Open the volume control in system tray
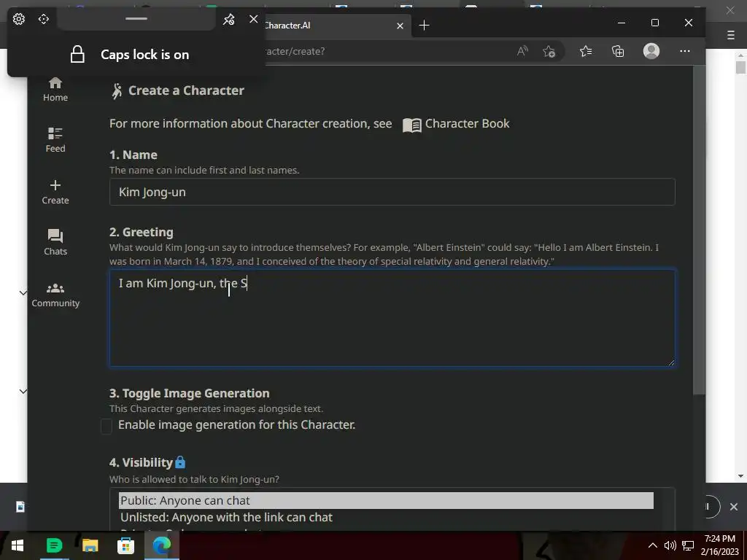Screen dimensions: 747x560 coord(670,545)
